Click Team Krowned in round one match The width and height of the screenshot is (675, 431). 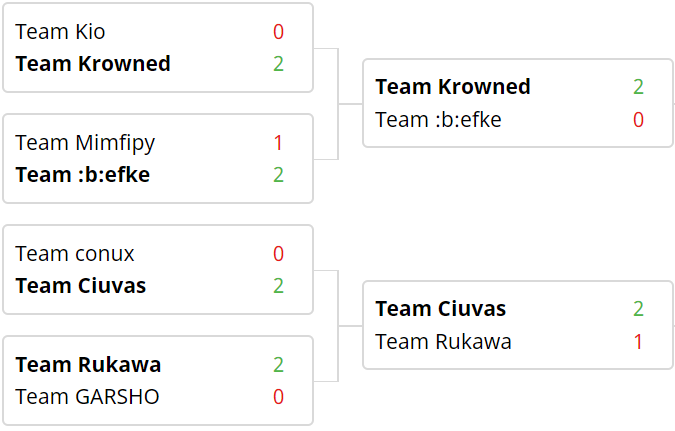(93, 64)
